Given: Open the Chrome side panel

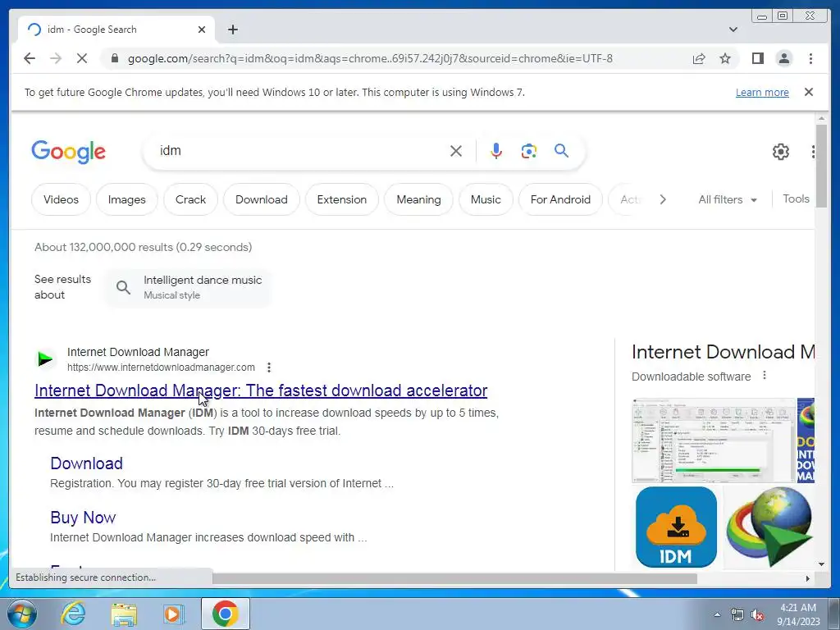Looking at the screenshot, I should click(757, 58).
